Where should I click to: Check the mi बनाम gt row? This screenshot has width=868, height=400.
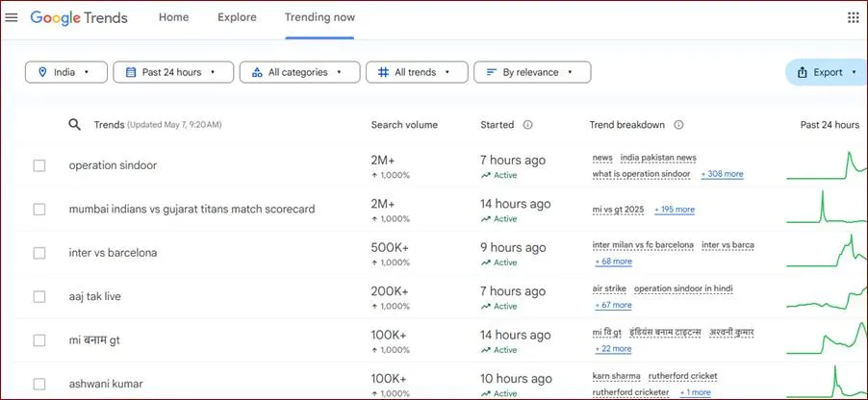click(39, 340)
